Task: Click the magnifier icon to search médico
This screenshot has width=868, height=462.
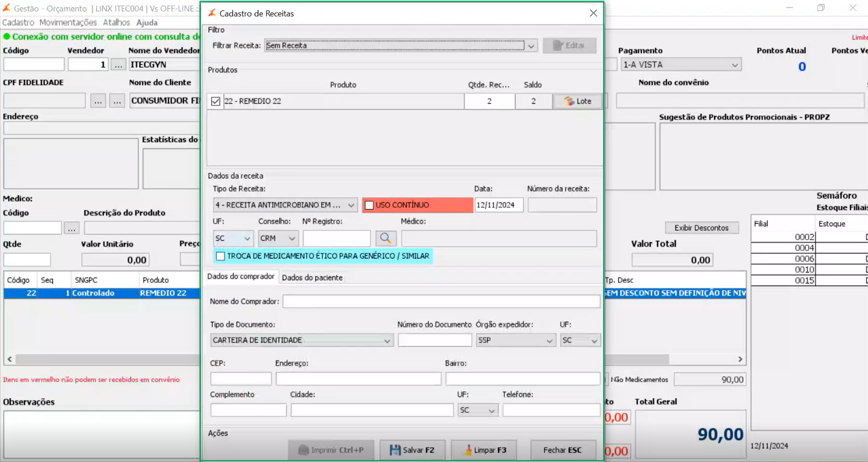Action: 386,238
